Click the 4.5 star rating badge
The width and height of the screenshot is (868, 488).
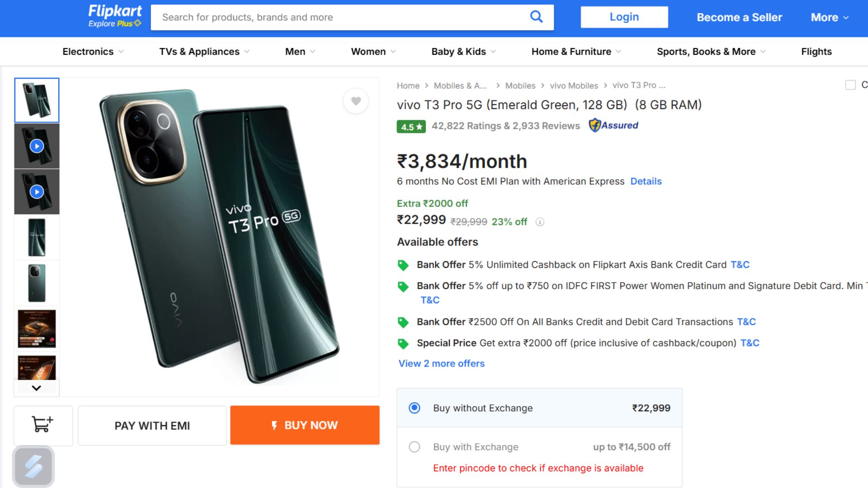(x=411, y=127)
